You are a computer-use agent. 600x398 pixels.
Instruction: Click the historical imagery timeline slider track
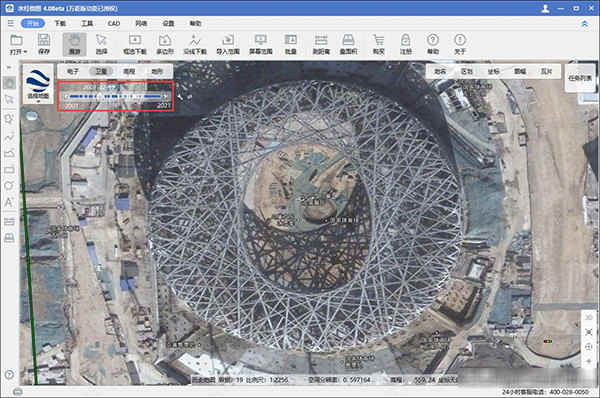pos(116,96)
